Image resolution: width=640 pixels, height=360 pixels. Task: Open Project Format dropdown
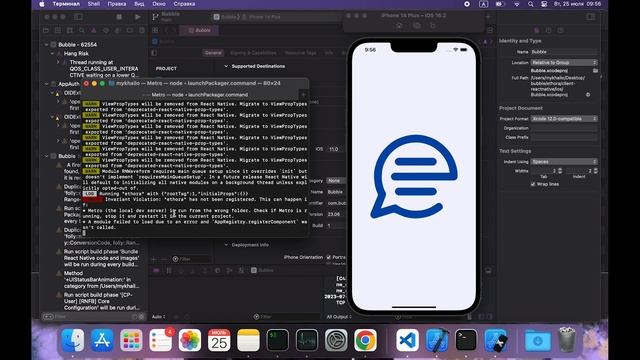click(564, 119)
